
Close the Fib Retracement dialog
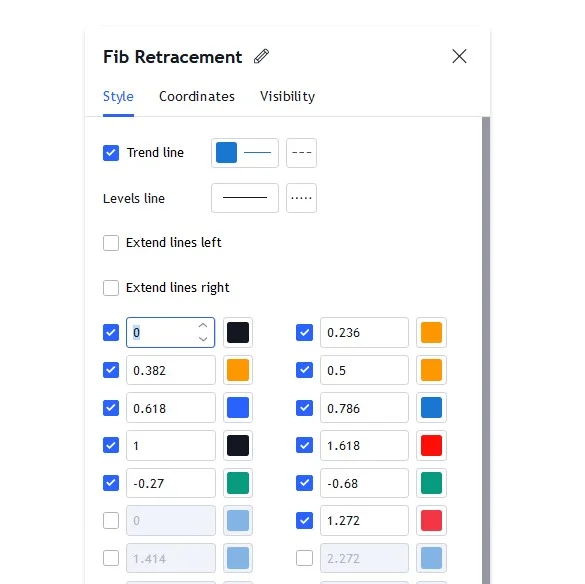(x=459, y=56)
